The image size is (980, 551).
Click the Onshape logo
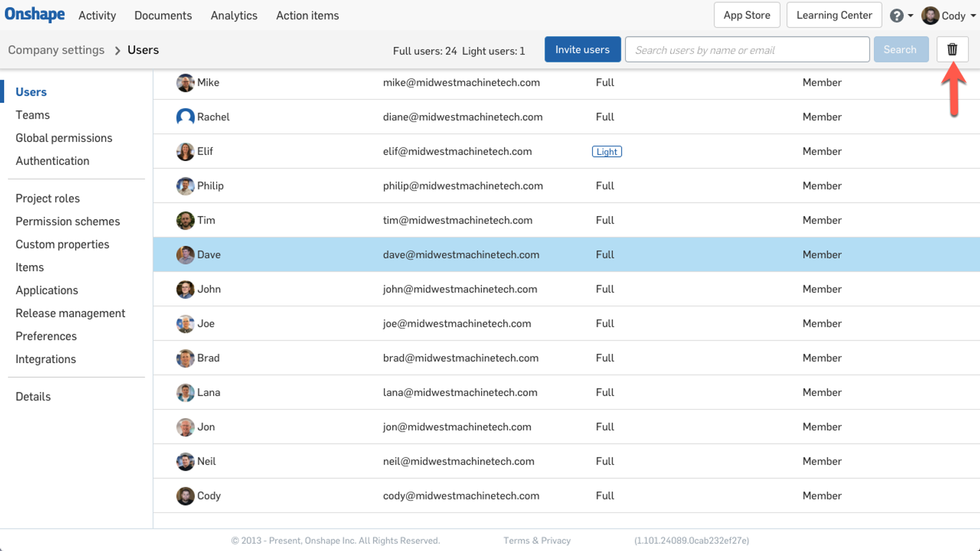pyautogui.click(x=34, y=15)
